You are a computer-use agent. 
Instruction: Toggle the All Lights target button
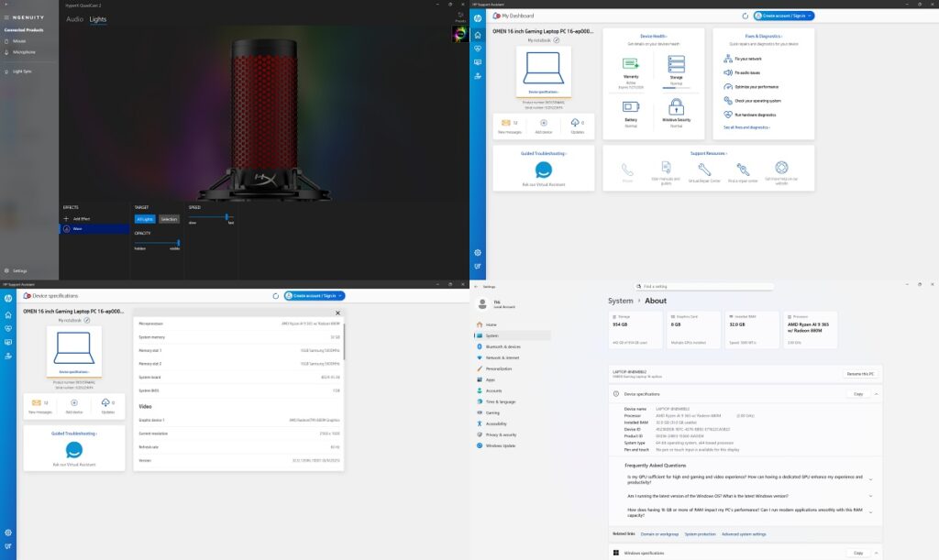point(145,219)
